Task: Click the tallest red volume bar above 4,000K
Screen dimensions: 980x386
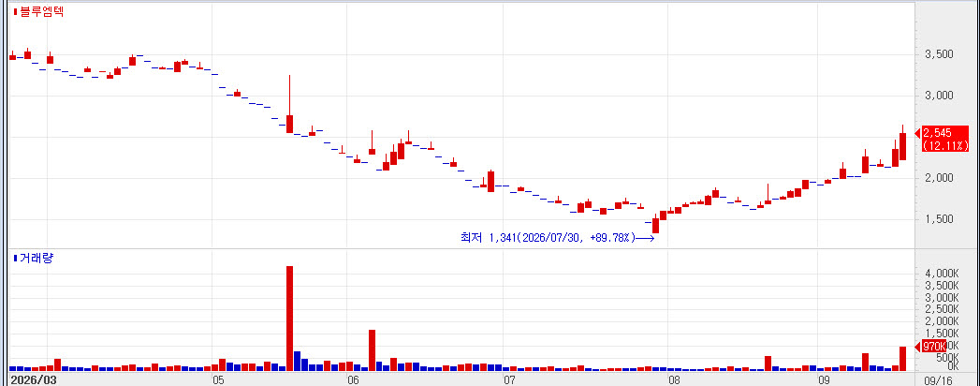Action: click(x=289, y=319)
